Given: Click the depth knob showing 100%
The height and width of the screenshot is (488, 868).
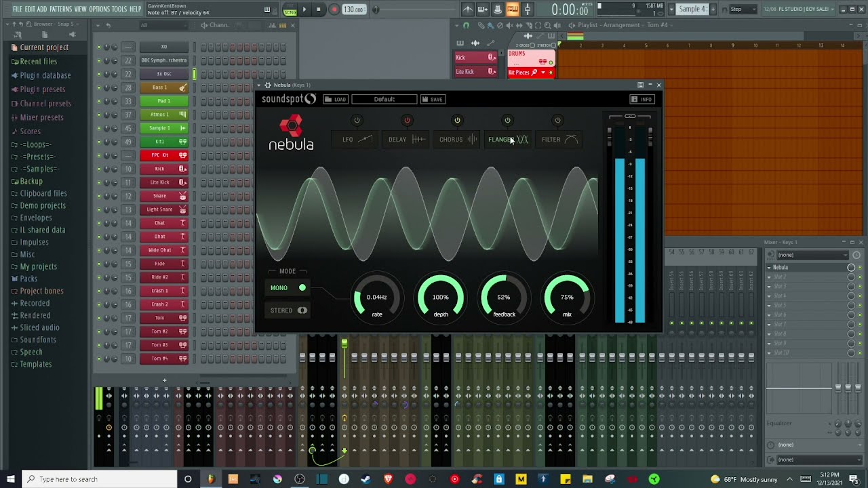Looking at the screenshot, I should pyautogui.click(x=440, y=297).
